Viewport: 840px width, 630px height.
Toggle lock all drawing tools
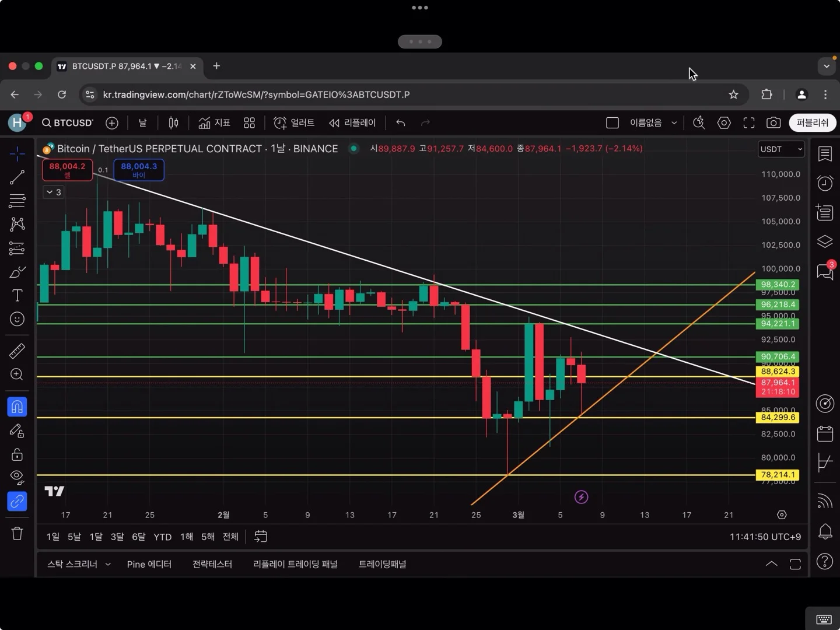click(x=17, y=454)
